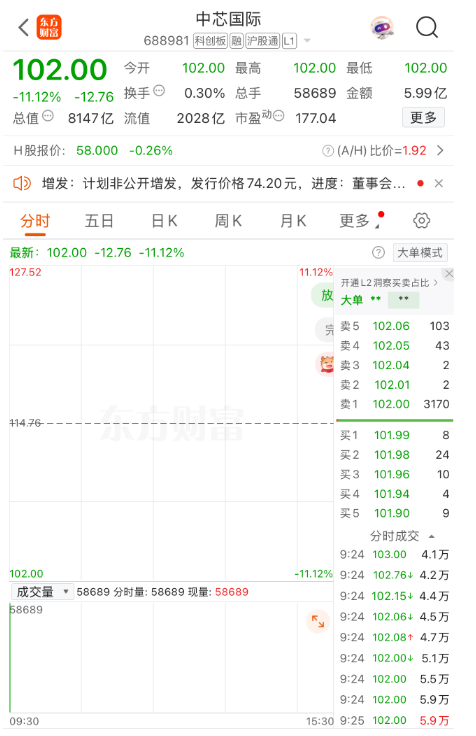Toggle 大单模式 mode
This screenshot has width=476, height=736.
[x=420, y=253]
